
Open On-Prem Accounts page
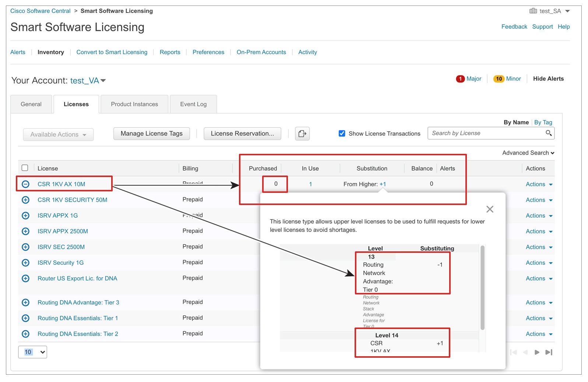261,52
